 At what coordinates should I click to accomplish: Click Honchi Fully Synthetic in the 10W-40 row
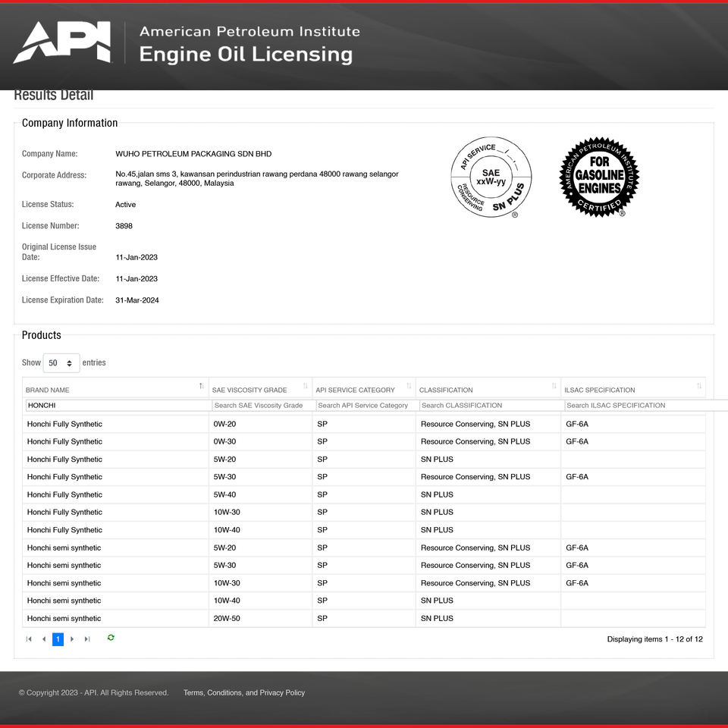64,530
